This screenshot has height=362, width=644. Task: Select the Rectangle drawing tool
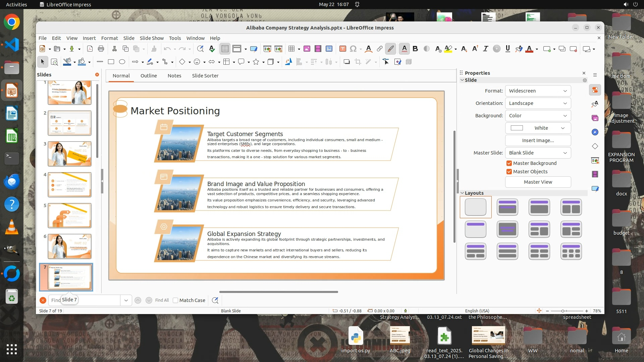(111, 62)
